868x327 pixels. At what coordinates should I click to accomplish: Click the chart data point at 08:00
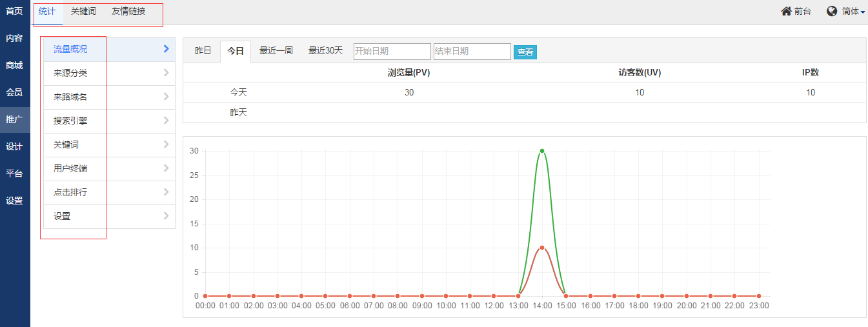tap(398, 296)
